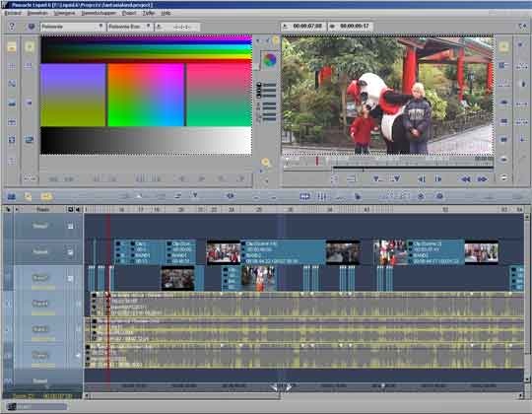Open the Object menu
The image size is (532, 414).
[x=129, y=13]
